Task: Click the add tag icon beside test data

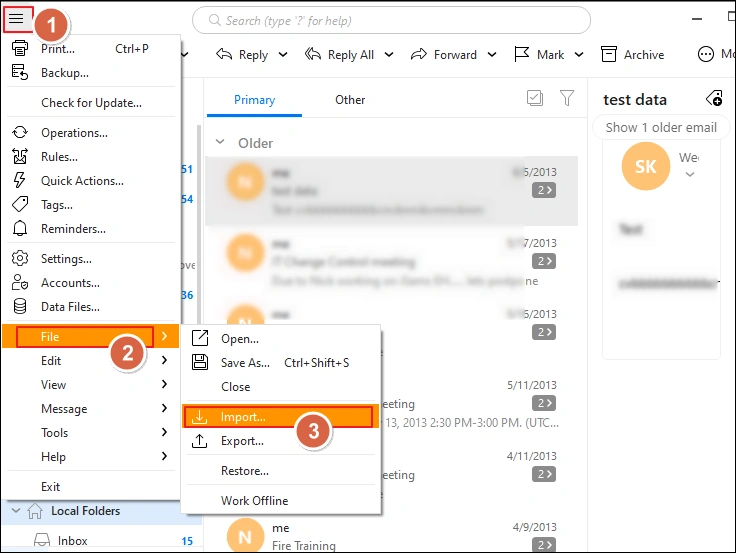Action: [x=714, y=98]
